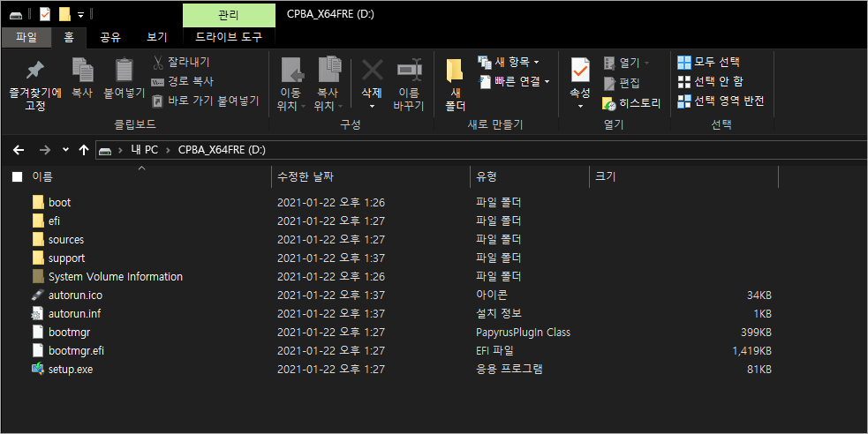Select the sources folder row

pyautogui.click(x=404, y=239)
